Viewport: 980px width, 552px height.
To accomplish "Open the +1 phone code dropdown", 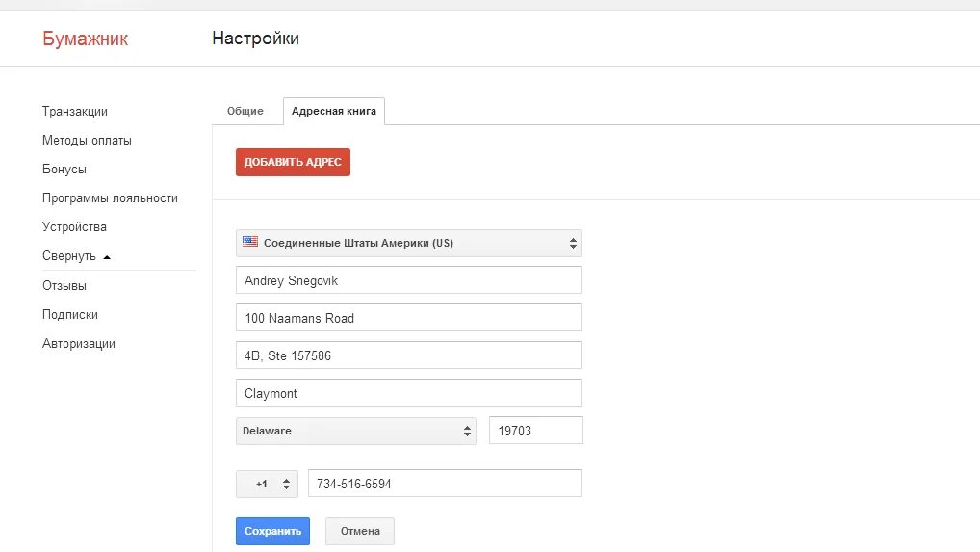I will [x=267, y=484].
